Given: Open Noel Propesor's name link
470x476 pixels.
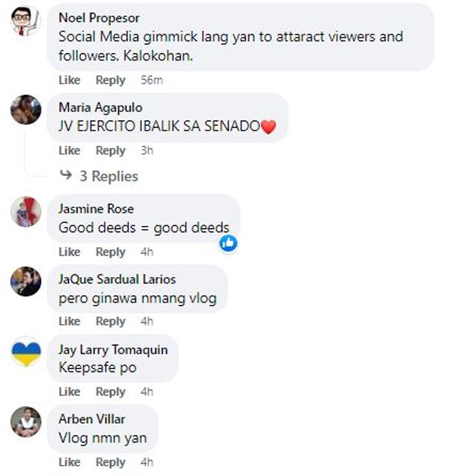Looking at the screenshot, I should tap(99, 18).
